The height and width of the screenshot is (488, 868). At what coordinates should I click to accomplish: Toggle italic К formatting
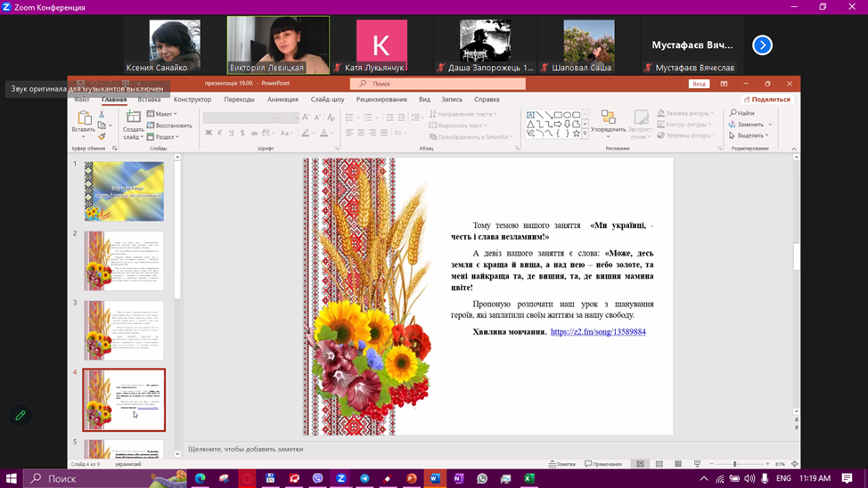tap(220, 133)
